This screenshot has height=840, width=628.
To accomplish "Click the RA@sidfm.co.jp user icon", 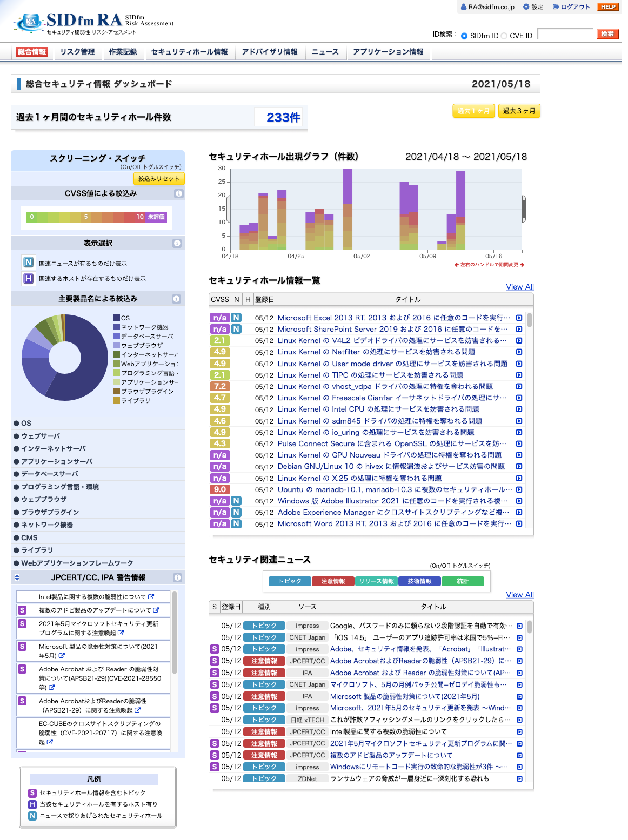I will [464, 7].
